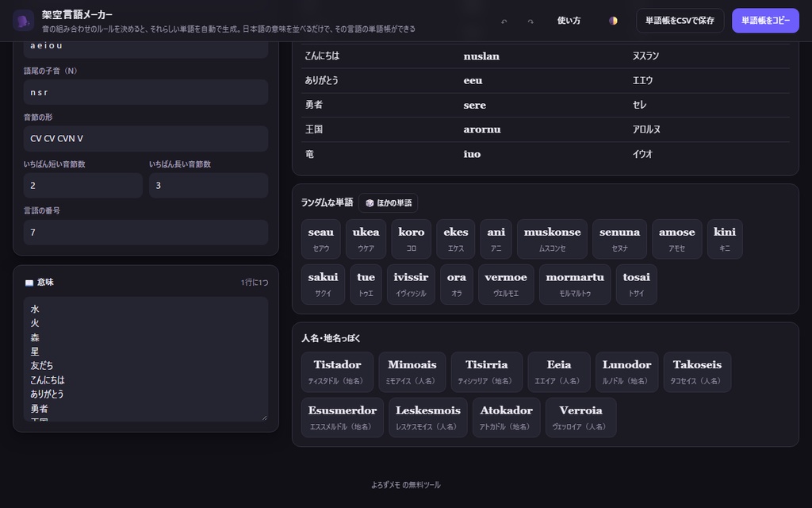
Task: Click the meaning 勇者 in the table
Action: 314,105
